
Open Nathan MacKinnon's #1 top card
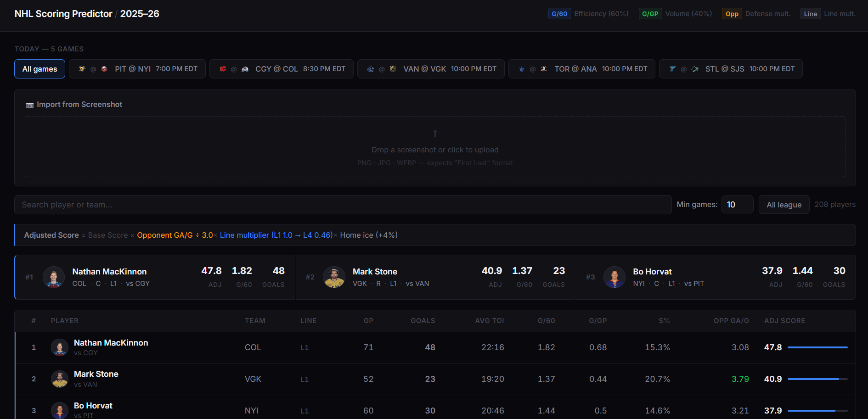pyautogui.click(x=155, y=277)
